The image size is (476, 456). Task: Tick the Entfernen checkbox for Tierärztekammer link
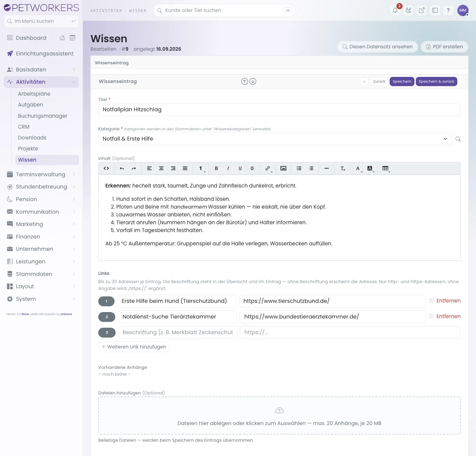click(431, 316)
